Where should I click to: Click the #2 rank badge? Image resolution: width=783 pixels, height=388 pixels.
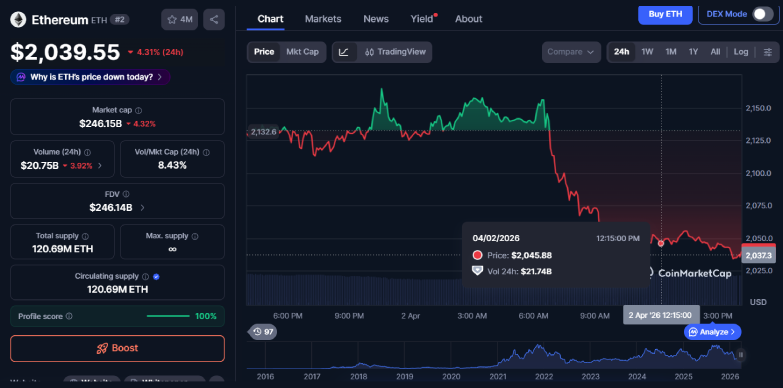[x=120, y=19]
